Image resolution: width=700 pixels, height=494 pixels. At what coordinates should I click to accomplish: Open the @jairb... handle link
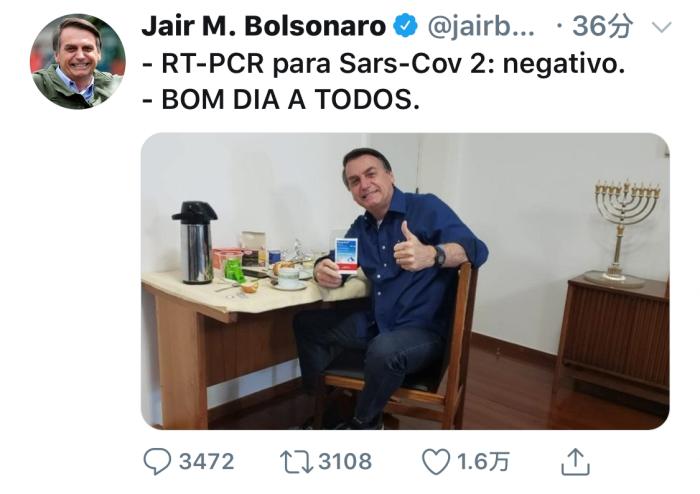[x=481, y=27]
